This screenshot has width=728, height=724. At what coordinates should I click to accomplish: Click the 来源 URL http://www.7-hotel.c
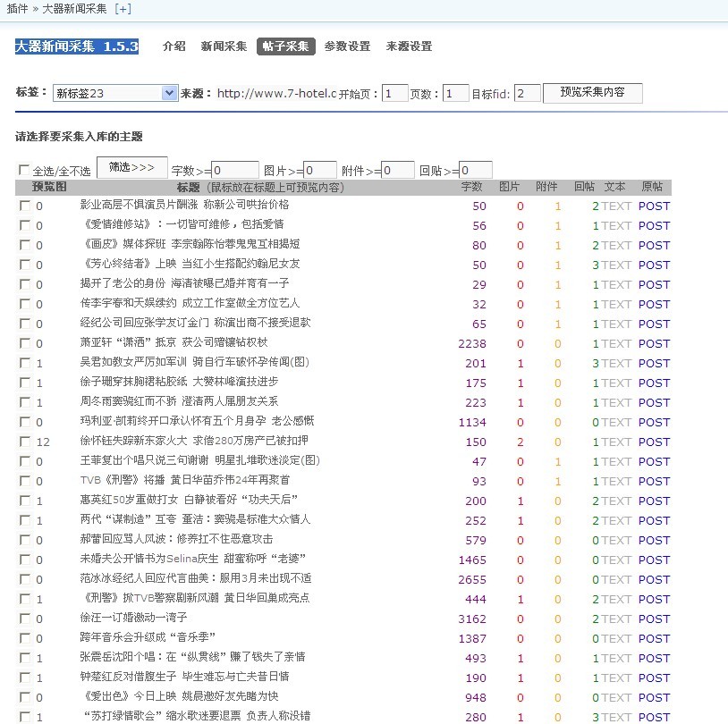(276, 94)
